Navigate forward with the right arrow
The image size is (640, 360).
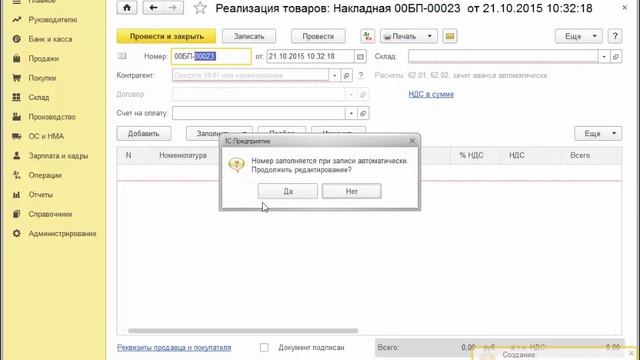click(173, 8)
